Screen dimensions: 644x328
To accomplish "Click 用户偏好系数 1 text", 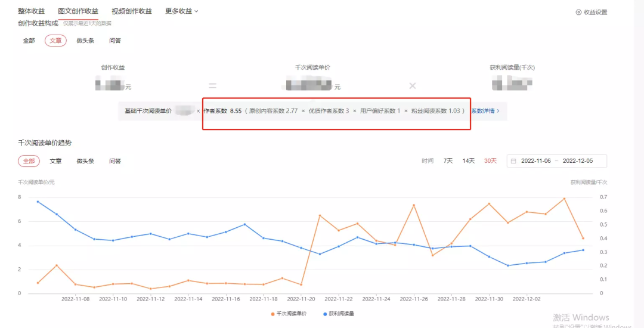I will click(380, 111).
